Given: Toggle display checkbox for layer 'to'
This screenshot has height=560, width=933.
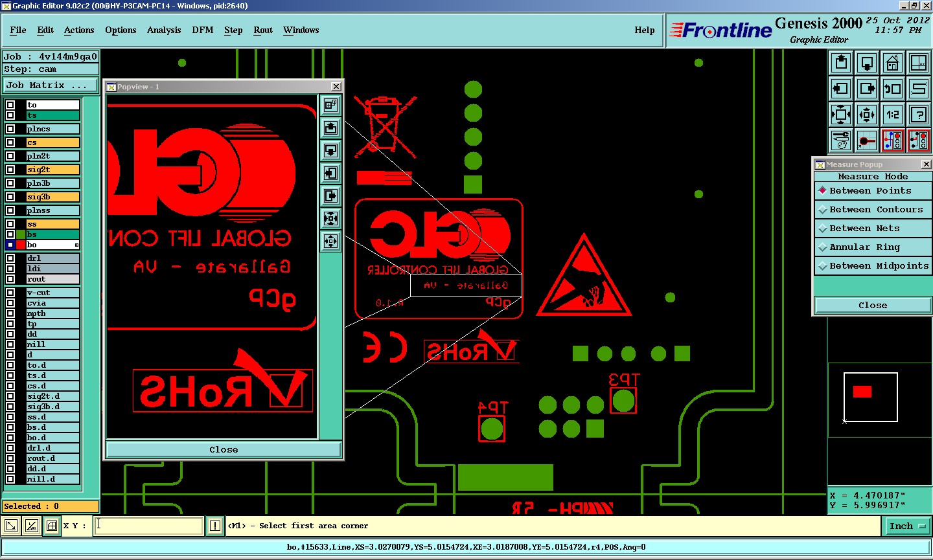Looking at the screenshot, I should 10,105.
